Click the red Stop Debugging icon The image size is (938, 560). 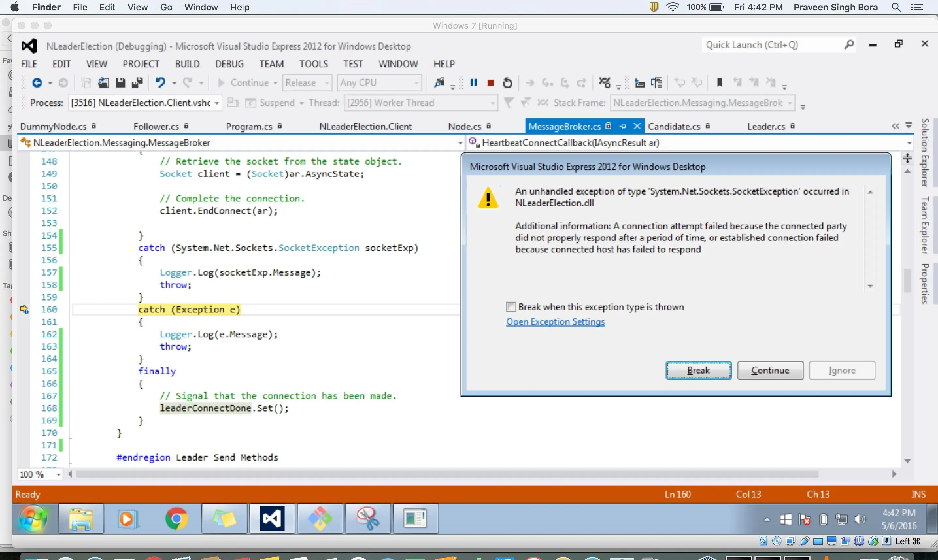(490, 83)
